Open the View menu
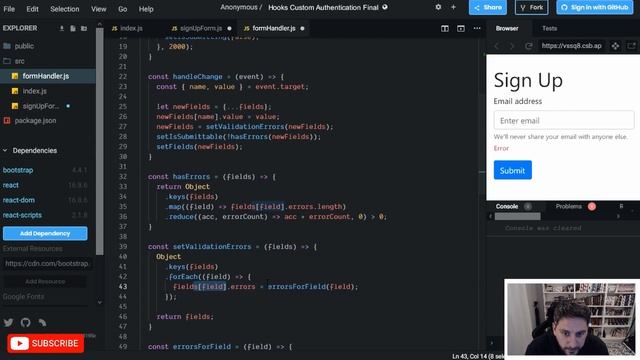 point(98,9)
